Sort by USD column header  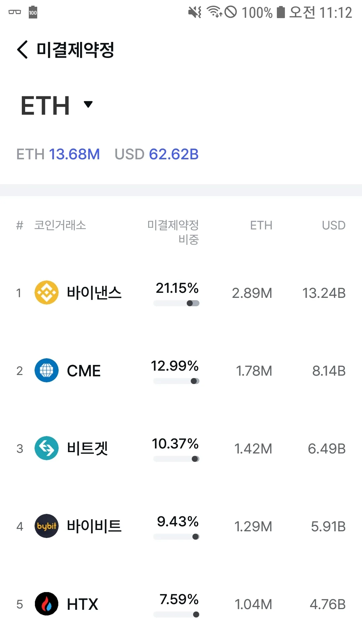click(334, 225)
